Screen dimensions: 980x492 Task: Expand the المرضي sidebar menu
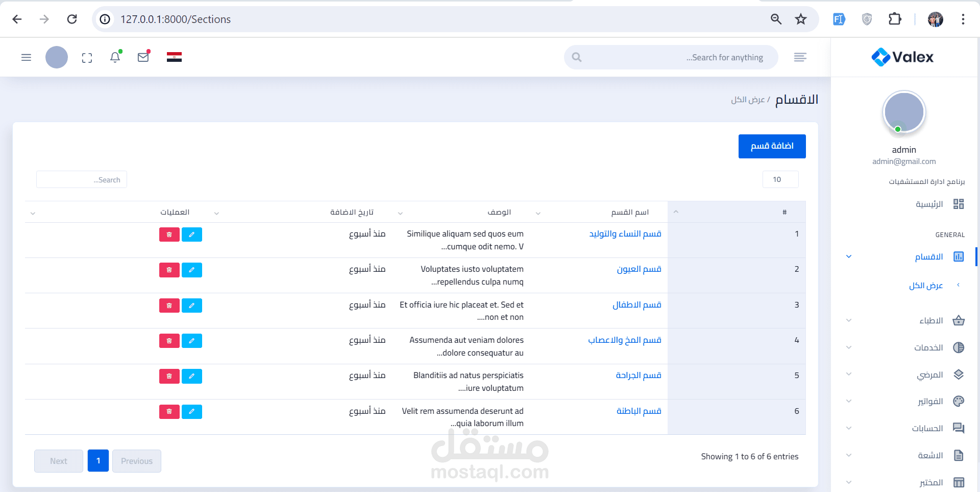pyautogui.click(x=905, y=374)
